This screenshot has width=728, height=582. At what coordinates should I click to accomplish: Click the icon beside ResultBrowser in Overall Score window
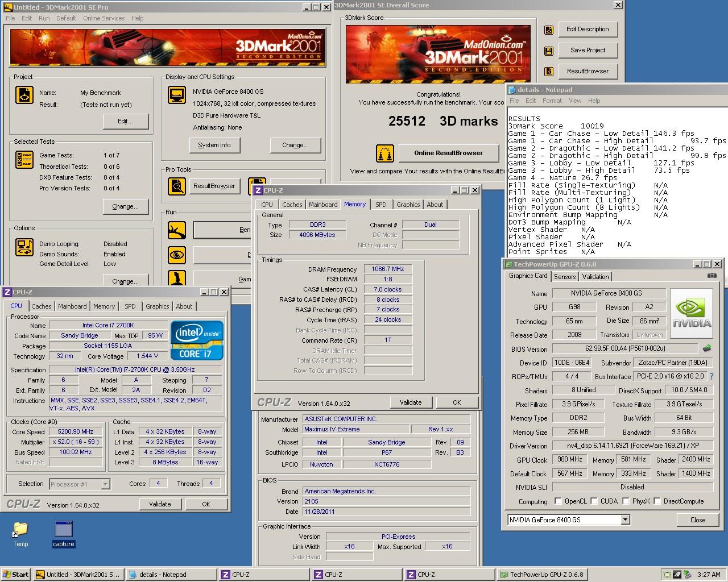click(549, 72)
